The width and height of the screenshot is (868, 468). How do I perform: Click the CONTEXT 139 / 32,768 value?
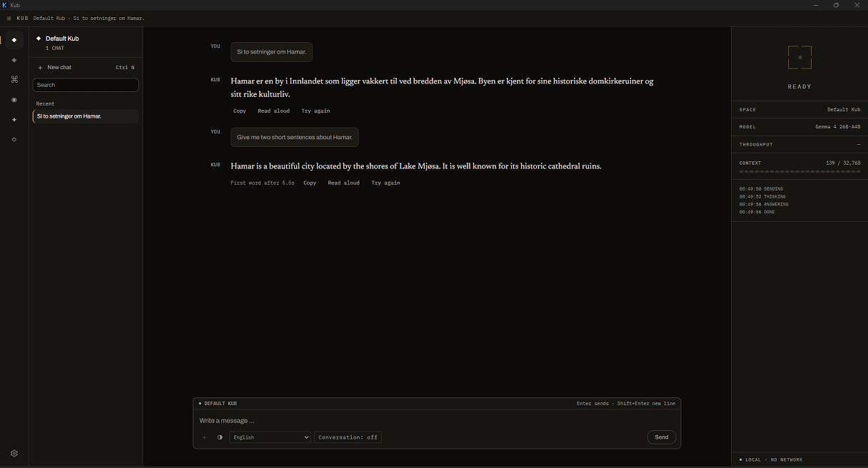pos(842,163)
